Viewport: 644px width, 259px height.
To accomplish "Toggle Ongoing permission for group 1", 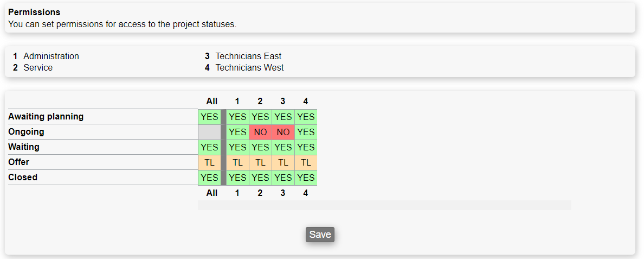I will pyautogui.click(x=237, y=132).
